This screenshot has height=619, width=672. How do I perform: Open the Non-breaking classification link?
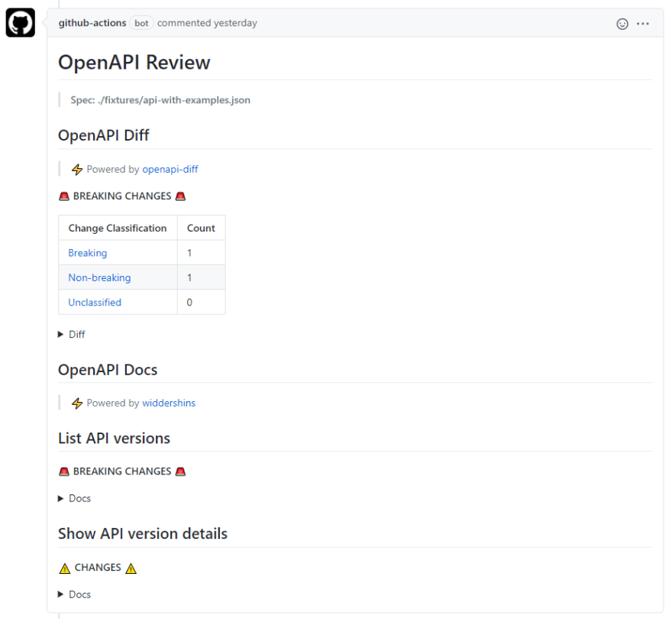[99, 278]
